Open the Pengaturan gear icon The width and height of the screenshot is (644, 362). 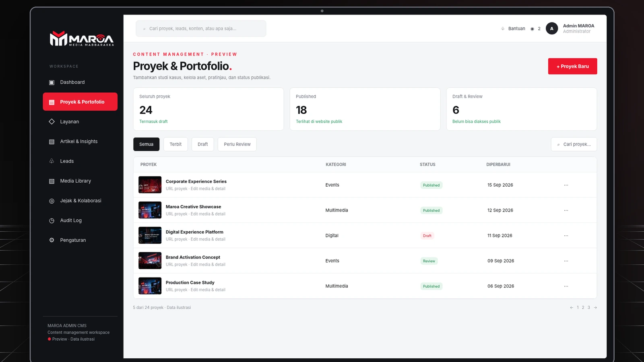[52, 240]
